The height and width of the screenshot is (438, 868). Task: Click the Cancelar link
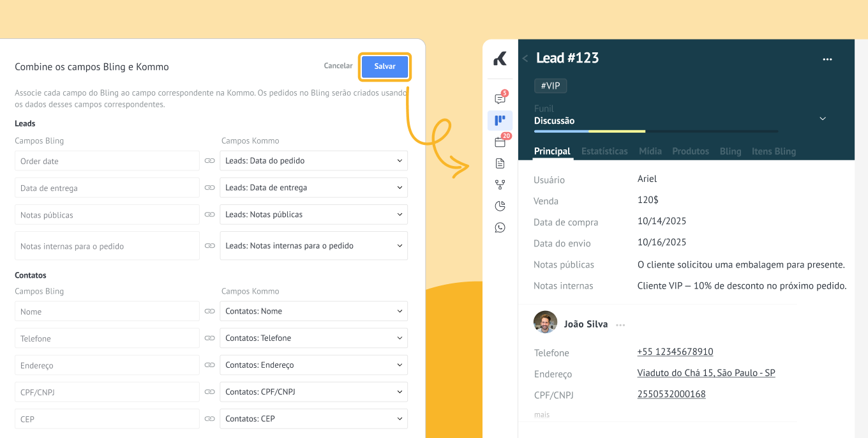(338, 66)
